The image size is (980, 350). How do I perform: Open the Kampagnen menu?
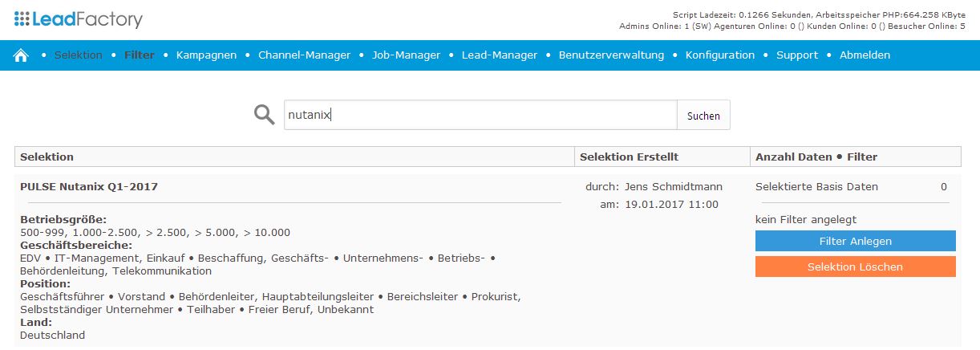coord(206,55)
